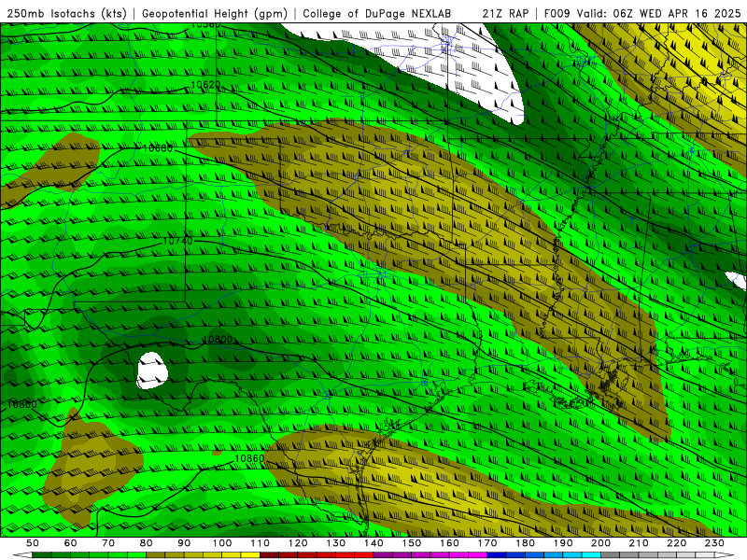Click the cyan swatch just before 200
The width and height of the screenshot is (747, 560).
(591, 555)
